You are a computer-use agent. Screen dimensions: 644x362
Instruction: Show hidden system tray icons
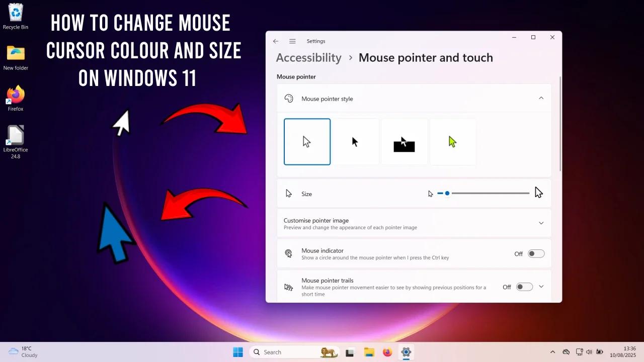[x=552, y=352]
